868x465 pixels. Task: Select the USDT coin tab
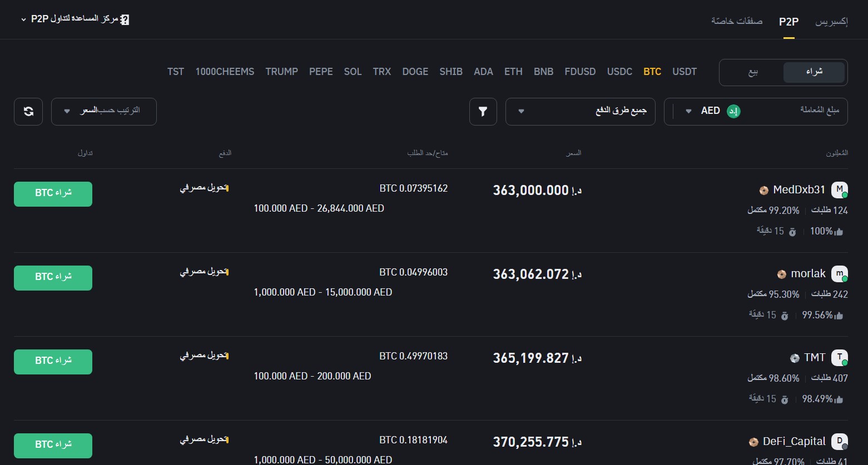(685, 72)
